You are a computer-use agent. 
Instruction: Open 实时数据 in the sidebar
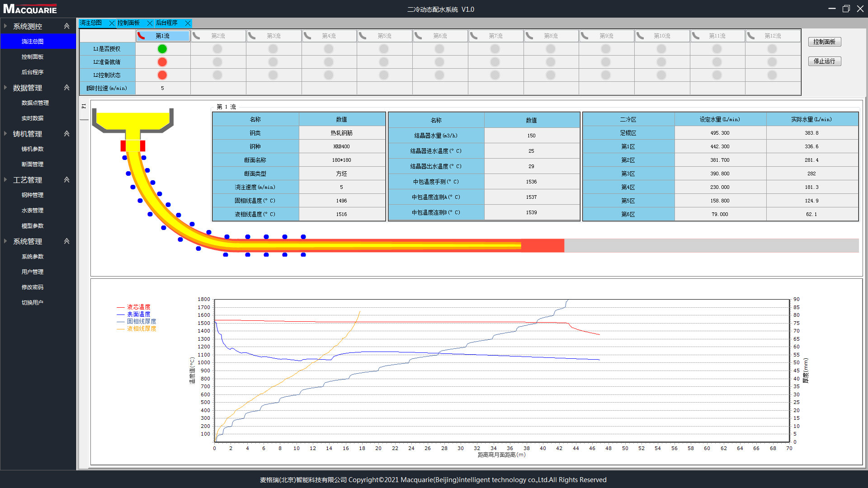point(33,118)
